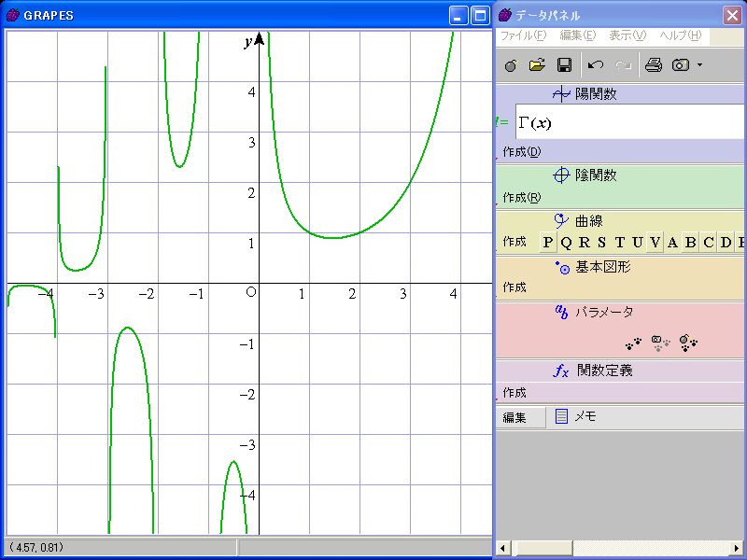Viewport: 747px width, 560px height.
Task: Undo the last action via arrow icon
Action: [x=596, y=65]
